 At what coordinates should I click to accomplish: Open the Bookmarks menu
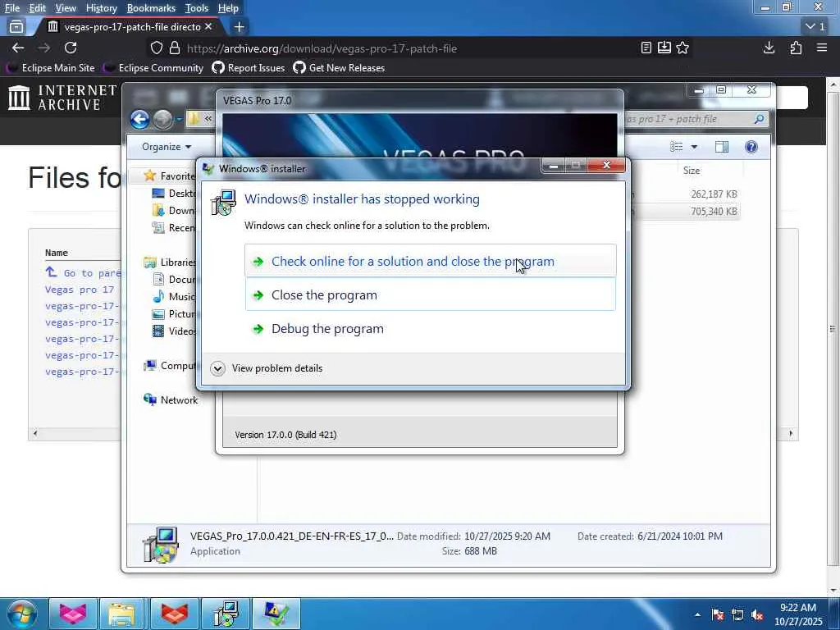point(151,8)
